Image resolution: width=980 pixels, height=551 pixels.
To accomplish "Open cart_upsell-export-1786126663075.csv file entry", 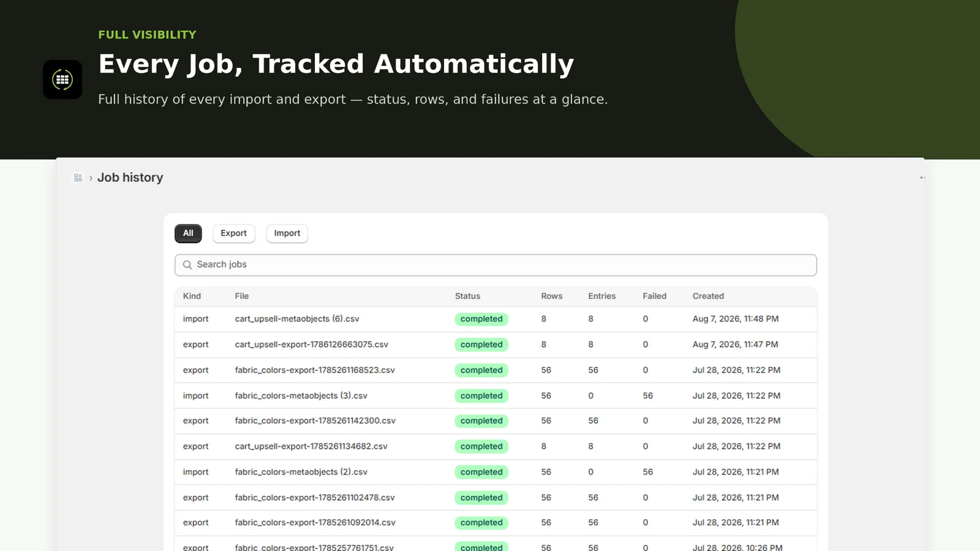I will point(312,345).
